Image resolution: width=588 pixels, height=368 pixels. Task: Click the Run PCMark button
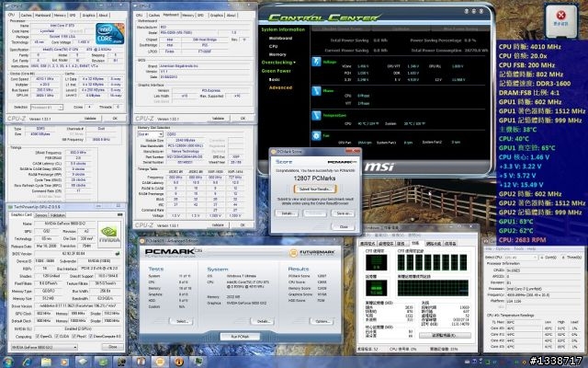[240, 337]
